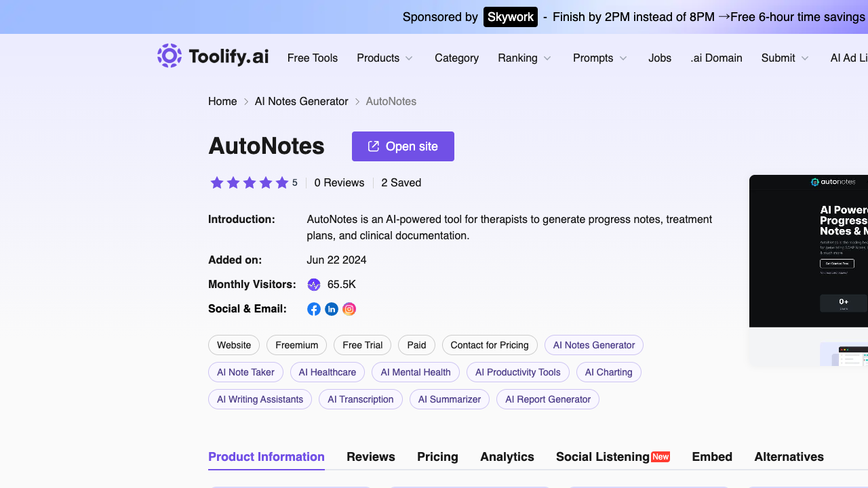Image resolution: width=868 pixels, height=488 pixels.
Task: Switch to the Embed tab
Action: point(712,457)
